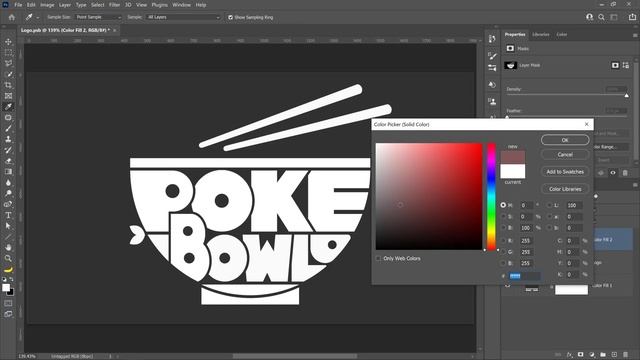This screenshot has height=360, width=640.
Task: Click Add to Swatches button
Action: 565,172
